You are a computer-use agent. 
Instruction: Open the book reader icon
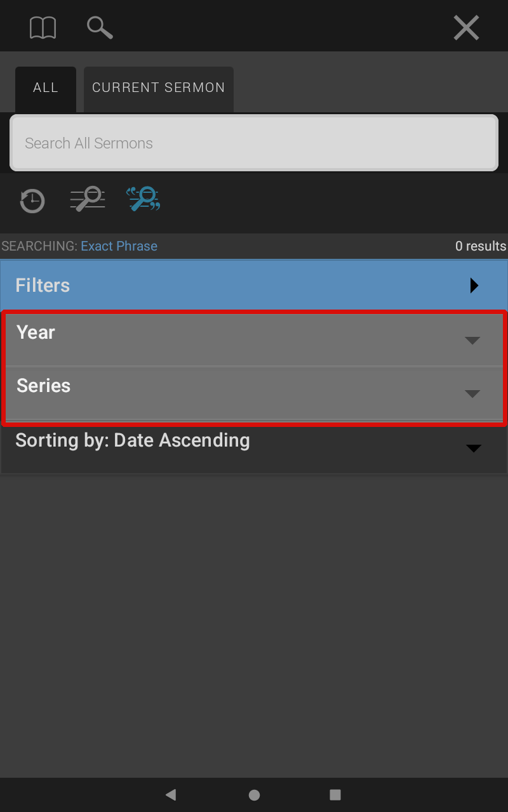pyautogui.click(x=43, y=28)
